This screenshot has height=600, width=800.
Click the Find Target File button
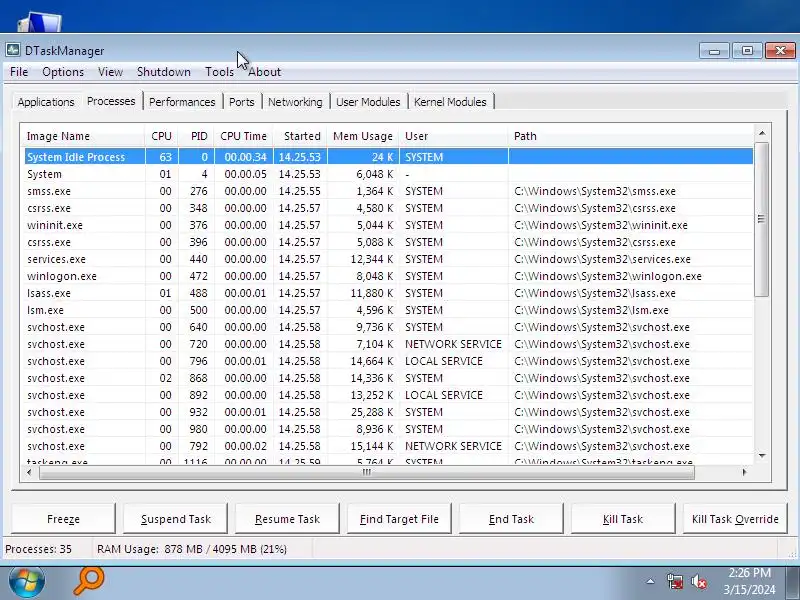(x=399, y=519)
